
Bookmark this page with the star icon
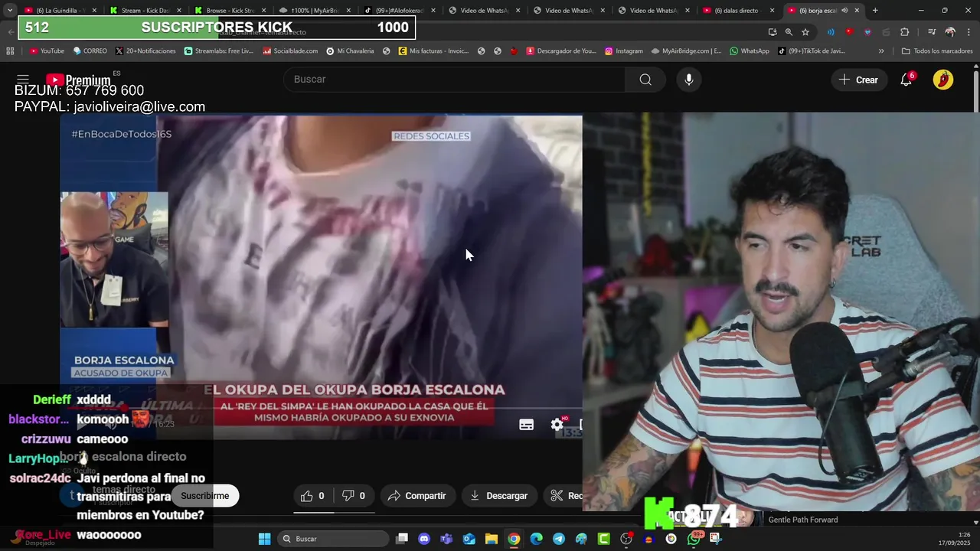805,32
